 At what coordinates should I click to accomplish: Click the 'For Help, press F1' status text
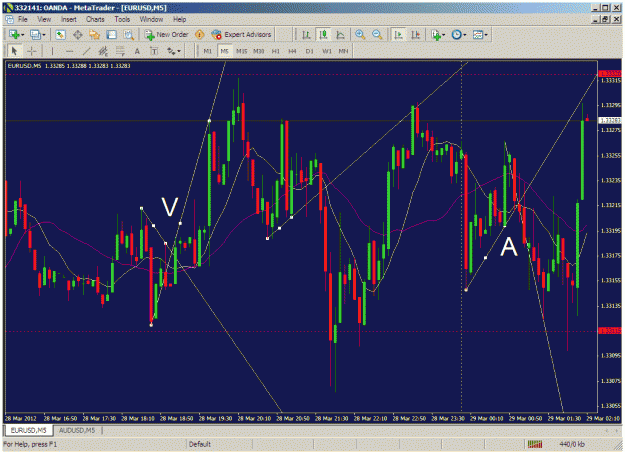(30, 444)
